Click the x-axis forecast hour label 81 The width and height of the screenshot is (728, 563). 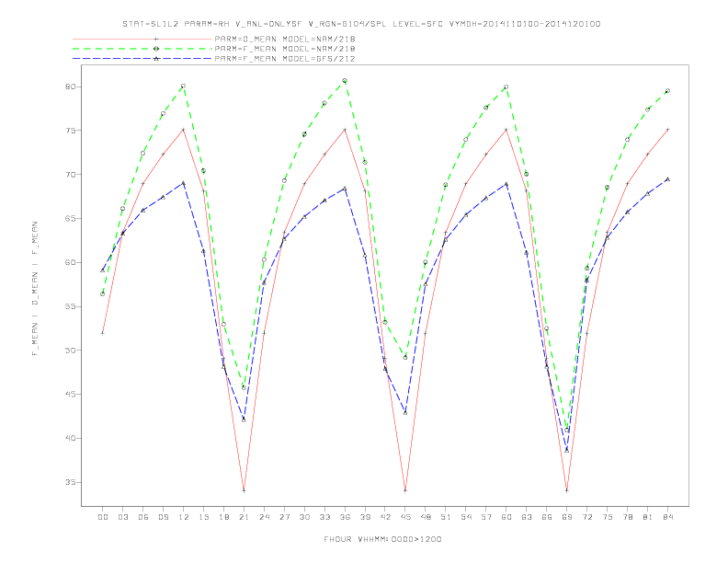(x=648, y=517)
